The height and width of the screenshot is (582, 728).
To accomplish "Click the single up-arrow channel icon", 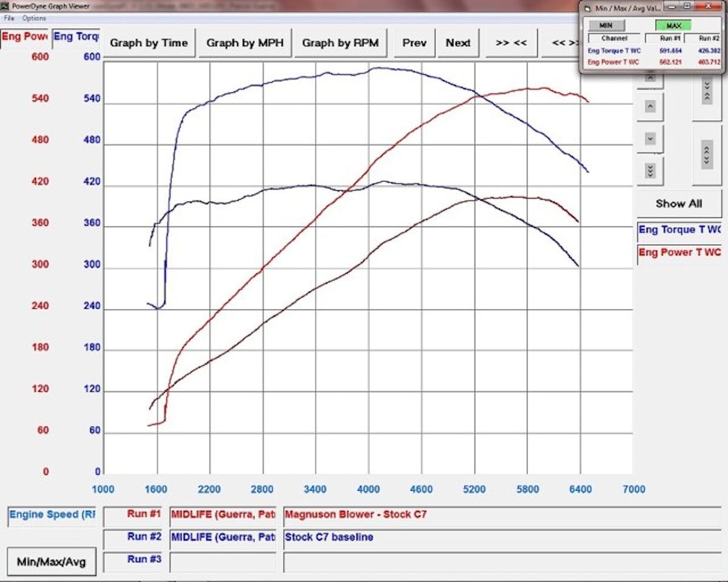I will 650,107.
